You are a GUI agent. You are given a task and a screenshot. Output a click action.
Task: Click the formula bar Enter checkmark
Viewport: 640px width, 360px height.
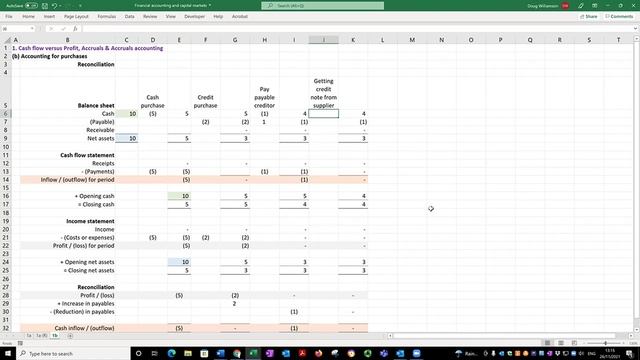pos(63,29)
